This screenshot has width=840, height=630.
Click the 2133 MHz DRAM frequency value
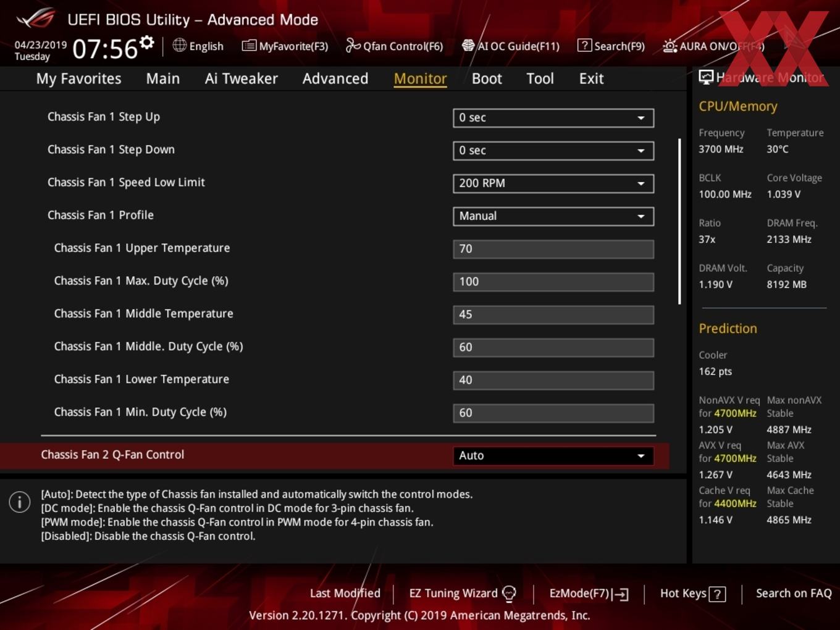(x=789, y=239)
